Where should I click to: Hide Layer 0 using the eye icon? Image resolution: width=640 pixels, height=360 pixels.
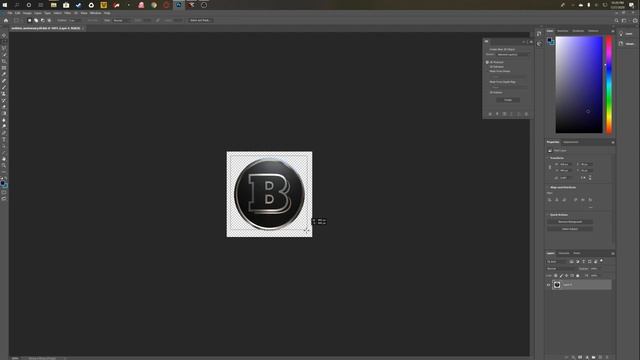[x=549, y=285]
